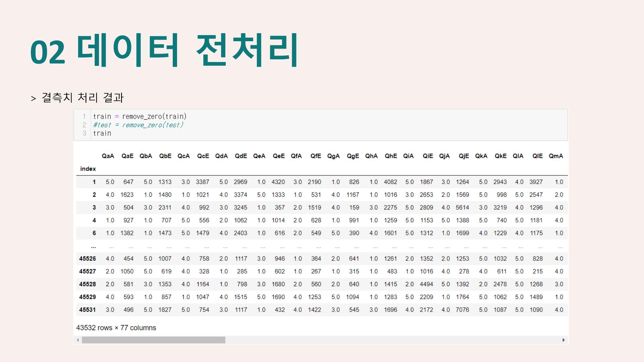The width and height of the screenshot is (644, 362).
Task: Click the QfE column header
Action: (x=316, y=156)
